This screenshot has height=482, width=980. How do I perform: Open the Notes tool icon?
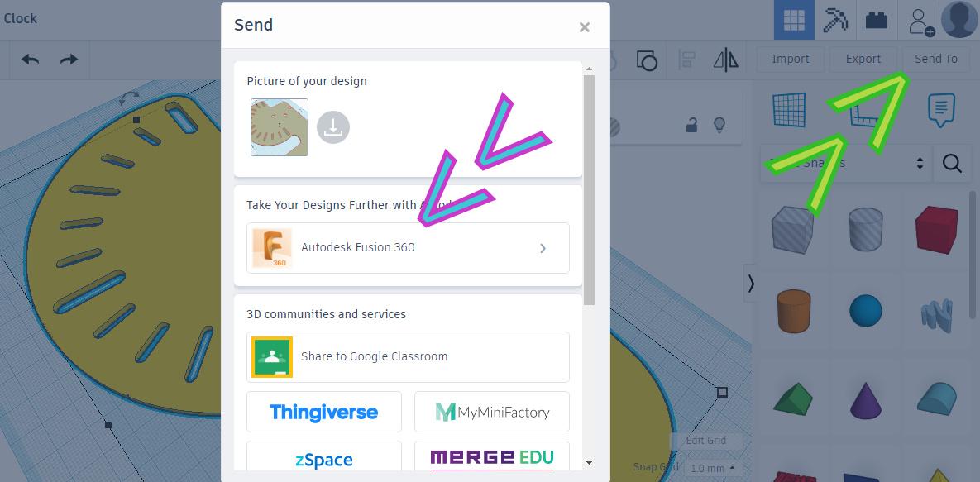point(941,110)
